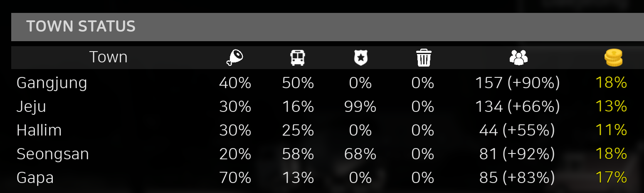Click Hallim's yellow 11% income value
The height and width of the screenshot is (193, 644).
point(611,131)
